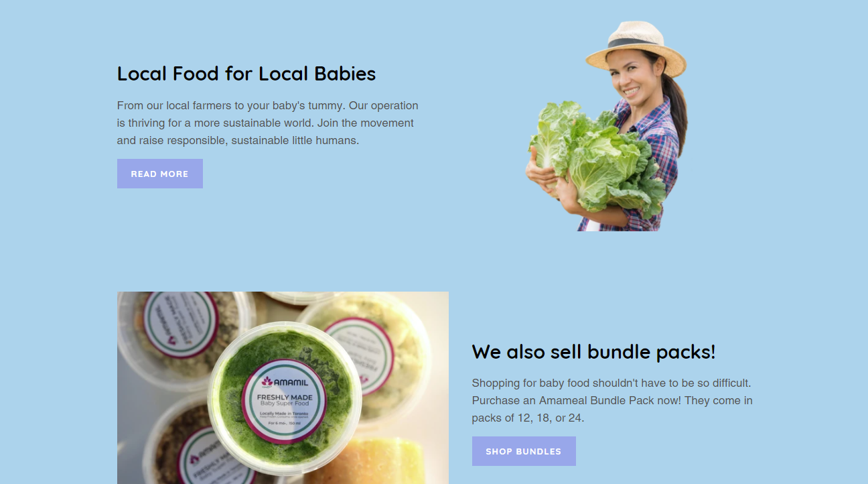Click the heading Local Food for Local Babies
The image size is (868, 484).
(x=246, y=73)
